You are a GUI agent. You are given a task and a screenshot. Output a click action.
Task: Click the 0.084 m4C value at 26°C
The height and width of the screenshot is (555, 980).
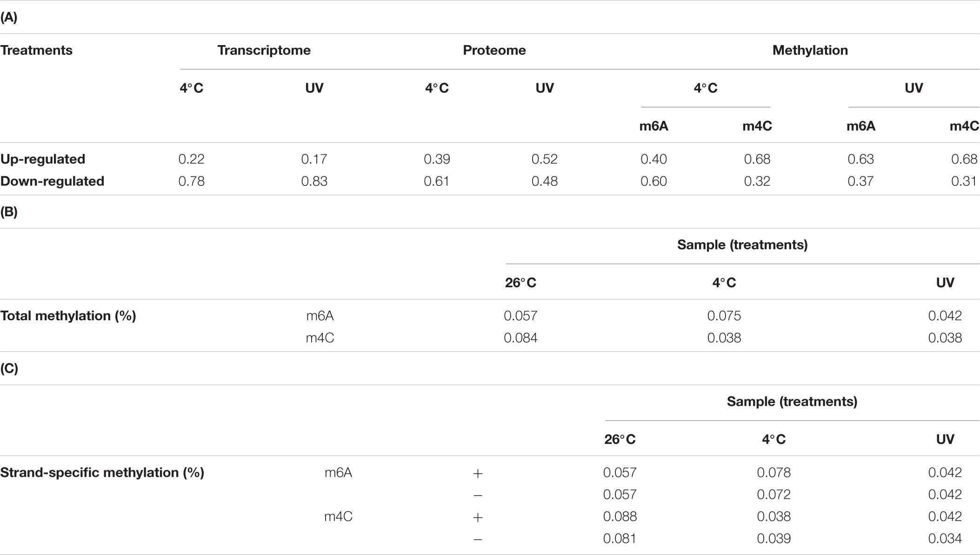(520, 338)
